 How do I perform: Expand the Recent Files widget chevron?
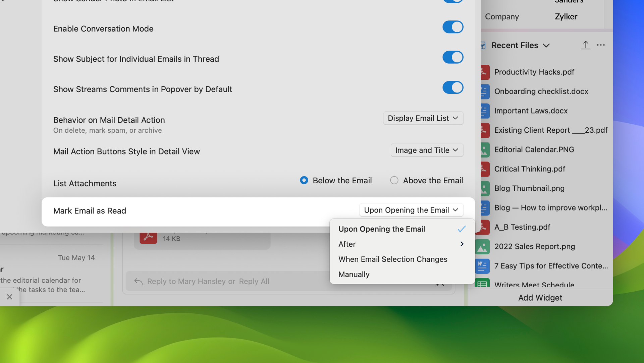546,46
